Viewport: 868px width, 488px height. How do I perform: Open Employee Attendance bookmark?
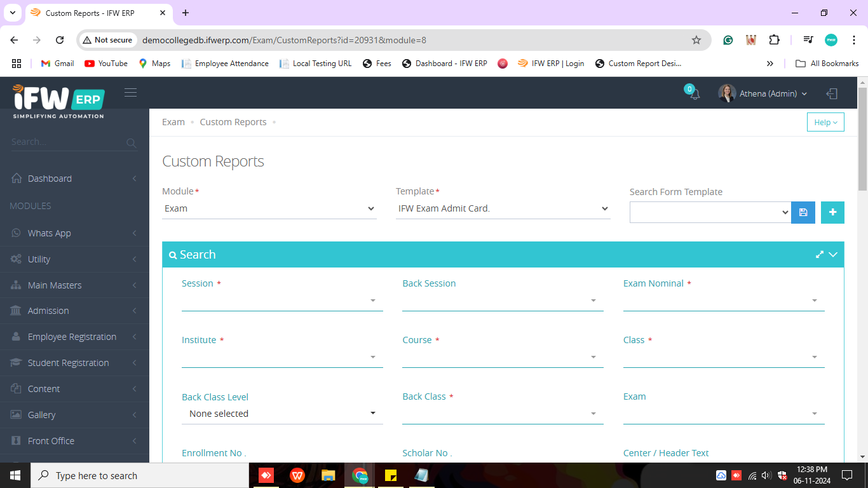225,64
